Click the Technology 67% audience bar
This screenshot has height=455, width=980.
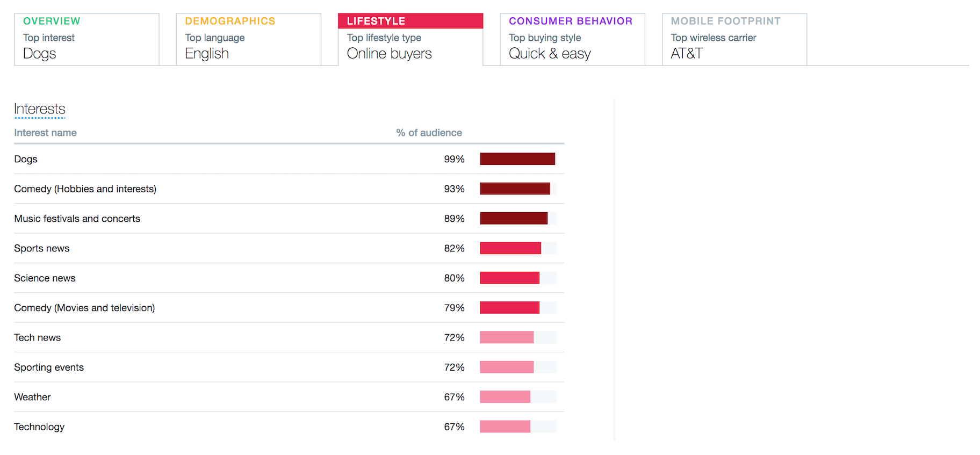pyautogui.click(x=505, y=427)
